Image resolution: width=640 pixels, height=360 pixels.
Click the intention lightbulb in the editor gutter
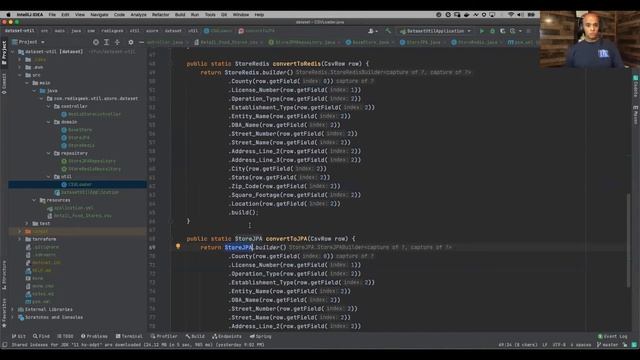tap(178, 247)
